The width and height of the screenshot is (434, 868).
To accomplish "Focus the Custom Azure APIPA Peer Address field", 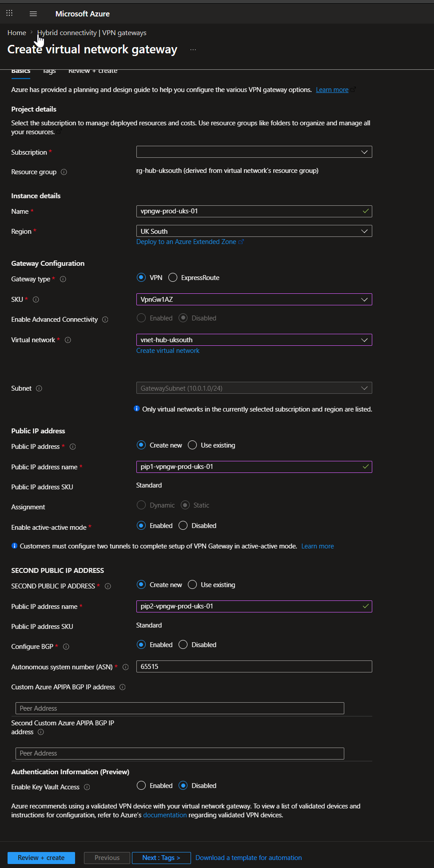I will click(x=180, y=708).
